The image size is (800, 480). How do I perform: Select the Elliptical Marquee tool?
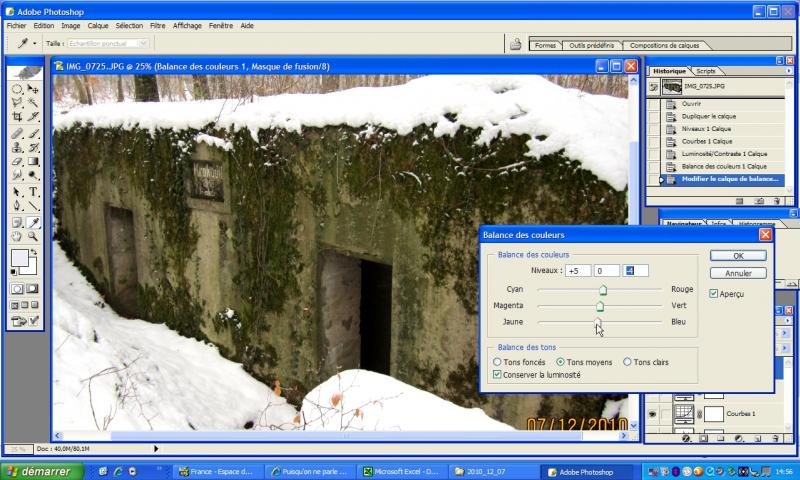coord(17,89)
